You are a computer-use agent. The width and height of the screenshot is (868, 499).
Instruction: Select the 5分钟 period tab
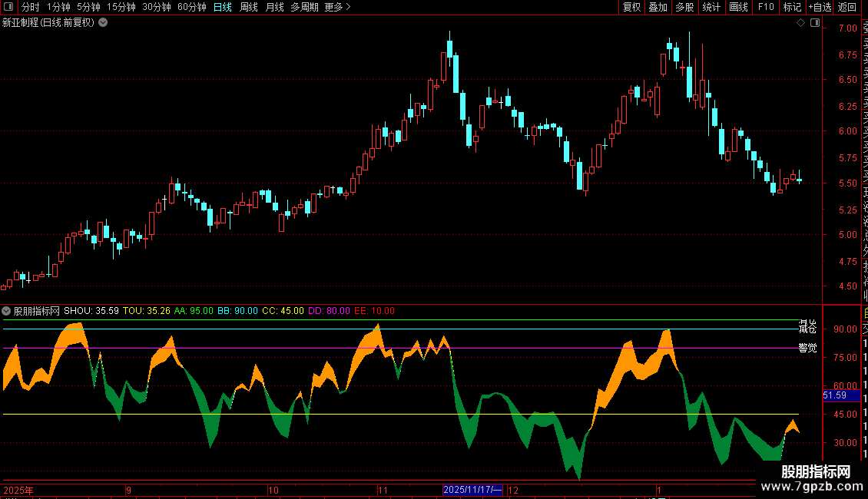[x=88, y=7]
